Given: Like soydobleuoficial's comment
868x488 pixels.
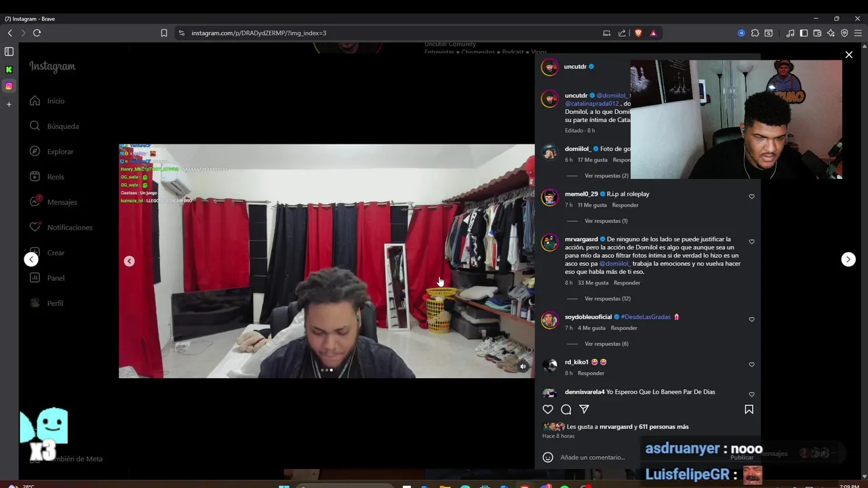Looking at the screenshot, I should click(751, 319).
